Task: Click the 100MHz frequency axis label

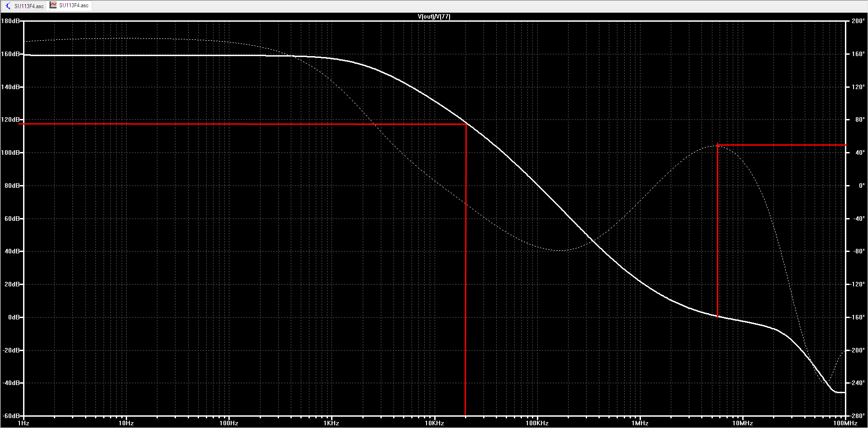Action: [845, 423]
